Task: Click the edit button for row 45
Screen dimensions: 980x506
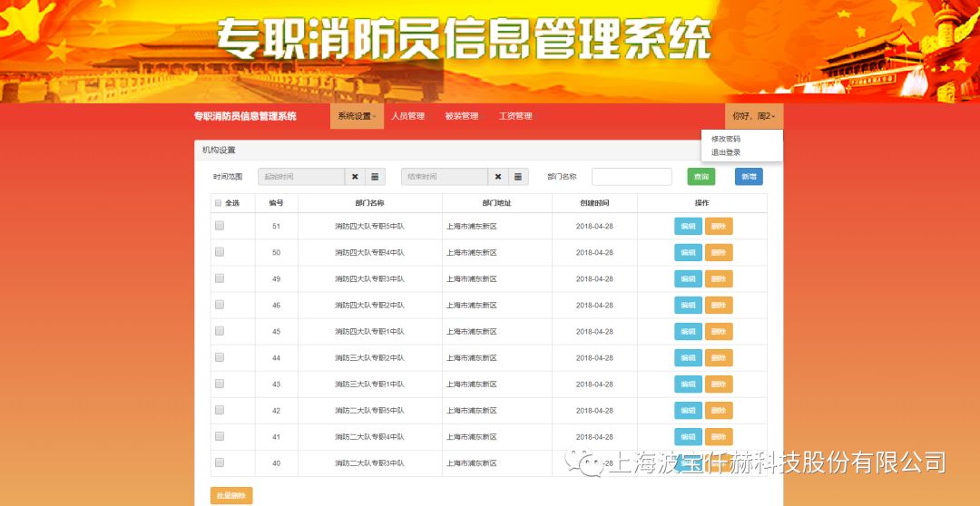Action: (688, 332)
